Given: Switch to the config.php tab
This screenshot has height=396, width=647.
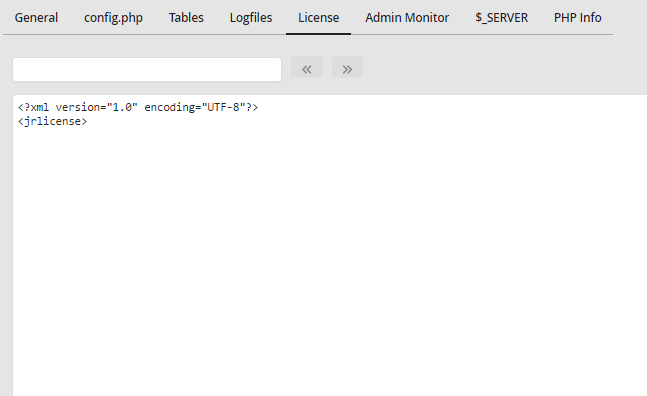Looking at the screenshot, I should pyautogui.click(x=113, y=18).
